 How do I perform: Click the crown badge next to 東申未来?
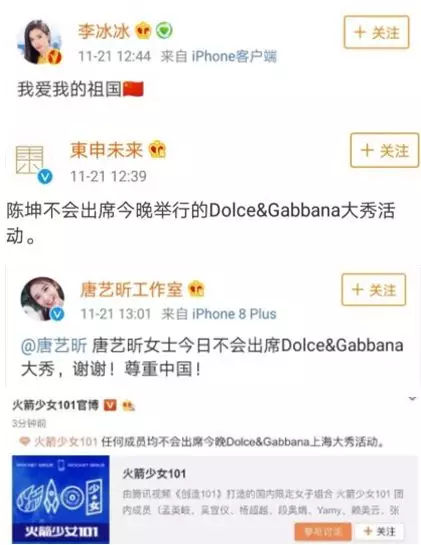(x=157, y=150)
